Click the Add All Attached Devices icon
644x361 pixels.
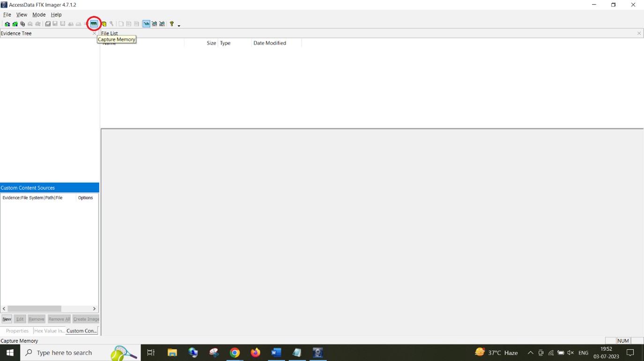[15, 24]
